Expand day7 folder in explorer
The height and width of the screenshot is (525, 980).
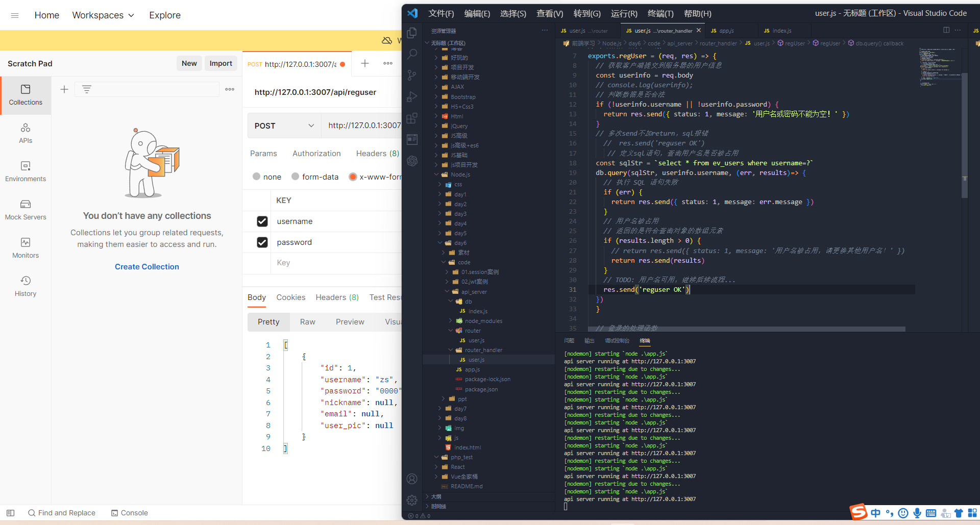click(440, 409)
